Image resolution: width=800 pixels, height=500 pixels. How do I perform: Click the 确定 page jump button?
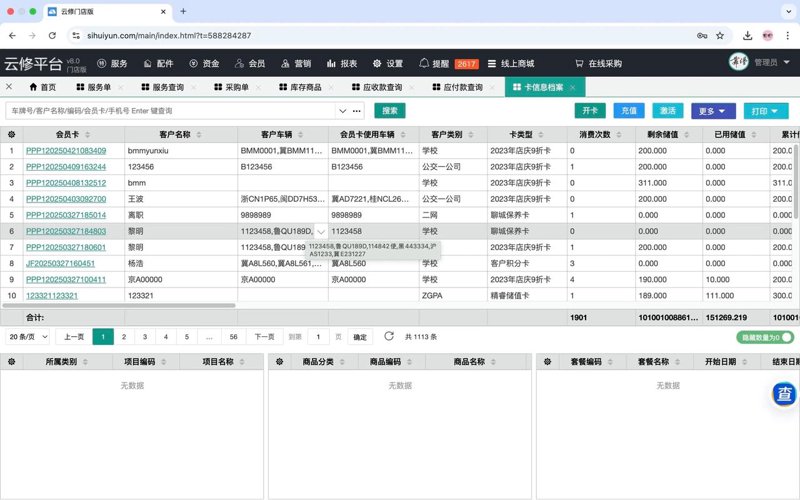(360, 337)
